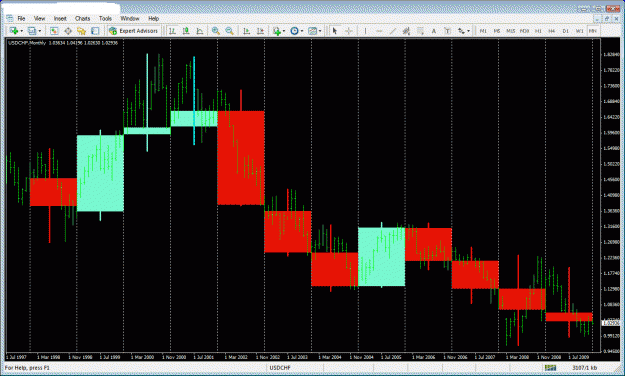
Task: Switch timeframe to M1
Action: tap(483, 31)
